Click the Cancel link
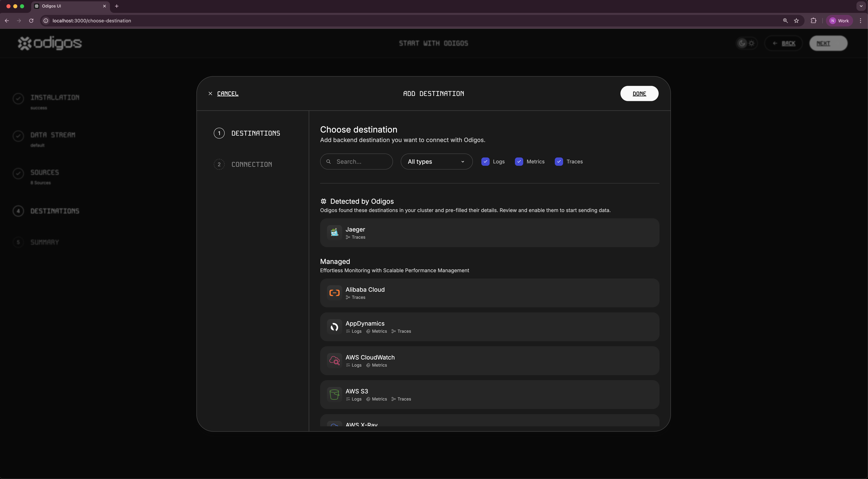 [228, 94]
